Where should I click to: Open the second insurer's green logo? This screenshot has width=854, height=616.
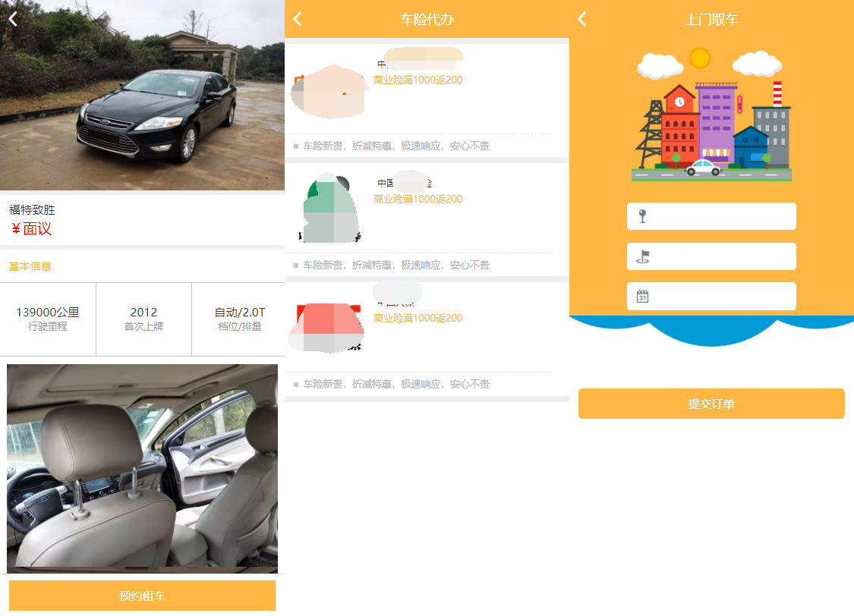(x=329, y=209)
